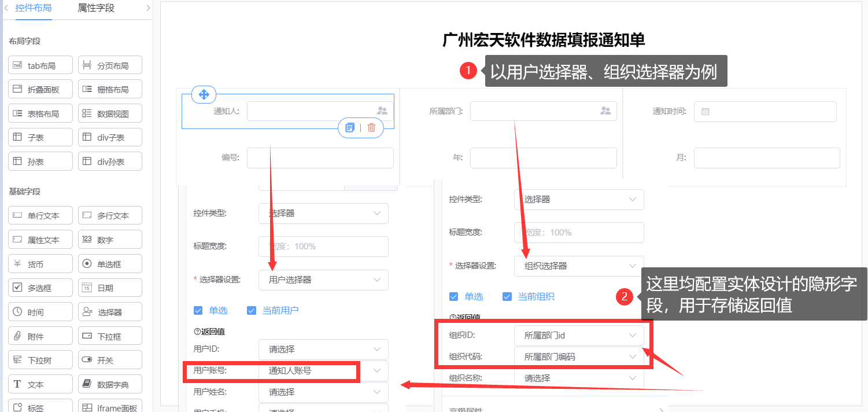This screenshot has width=868, height=412.
Task: Click the tab布局 control icon
Action: coord(17,65)
